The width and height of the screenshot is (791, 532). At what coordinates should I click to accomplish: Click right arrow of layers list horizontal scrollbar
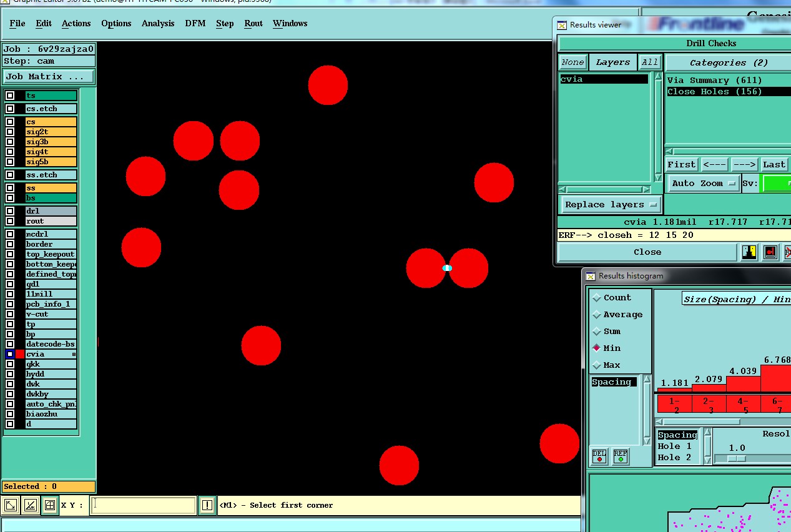(x=647, y=189)
